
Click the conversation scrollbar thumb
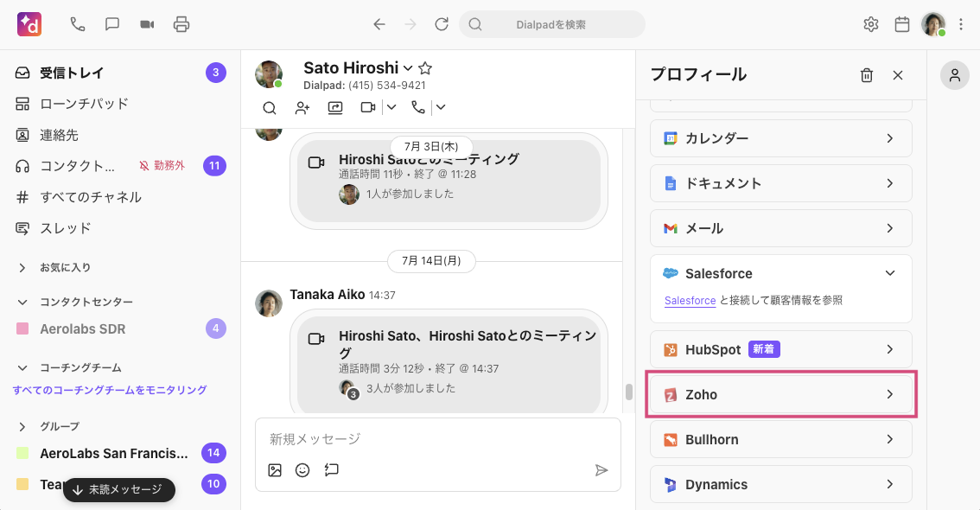click(629, 392)
